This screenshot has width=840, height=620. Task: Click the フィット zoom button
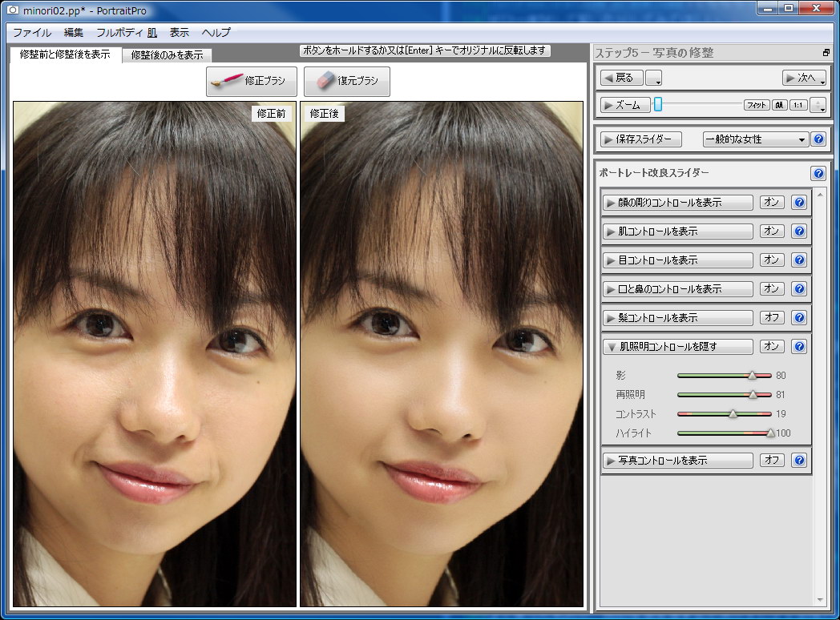point(757,106)
